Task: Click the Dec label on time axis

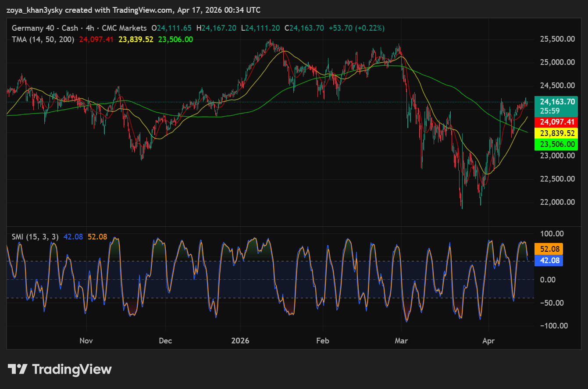Action: [165, 341]
